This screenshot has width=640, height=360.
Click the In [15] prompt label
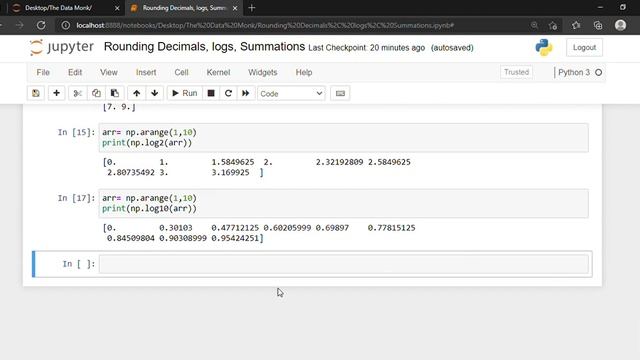[x=76, y=132]
